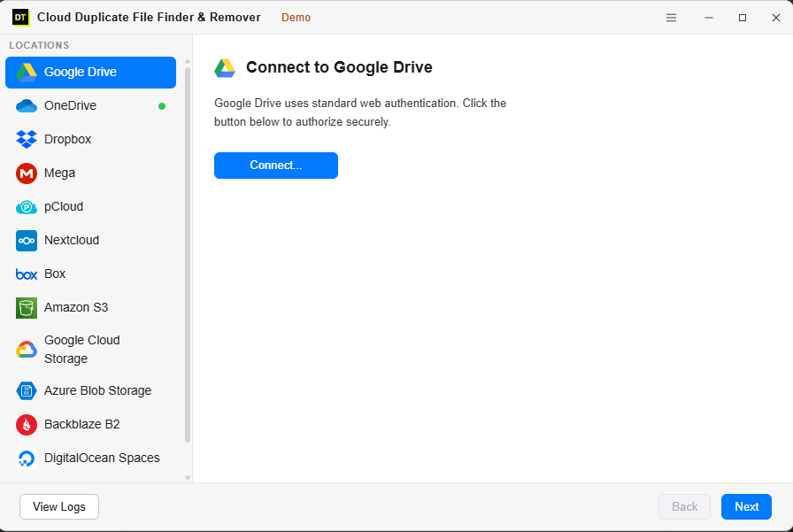Click the Backblaze B2 flame icon
793x532 pixels.
(x=27, y=425)
